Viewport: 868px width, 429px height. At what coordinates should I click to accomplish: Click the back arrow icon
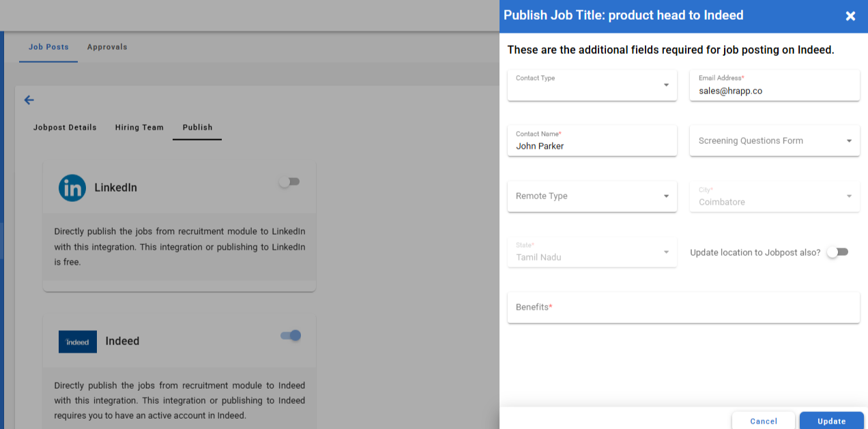29,100
